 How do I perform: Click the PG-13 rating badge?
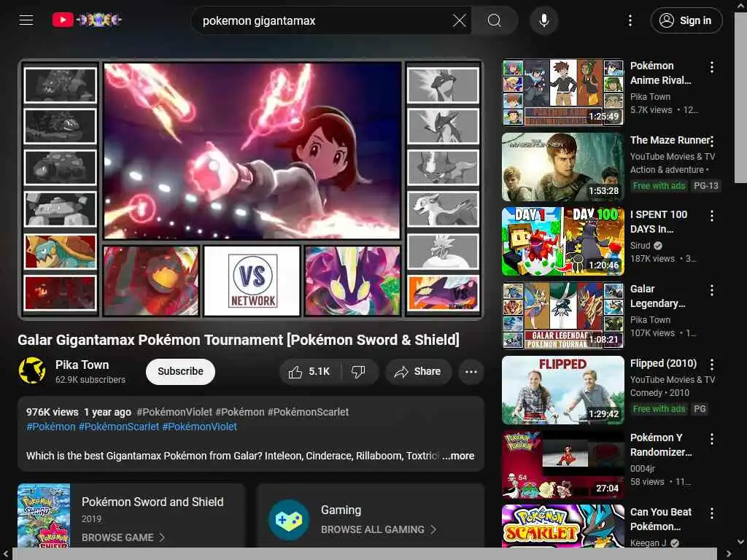pyautogui.click(x=705, y=186)
